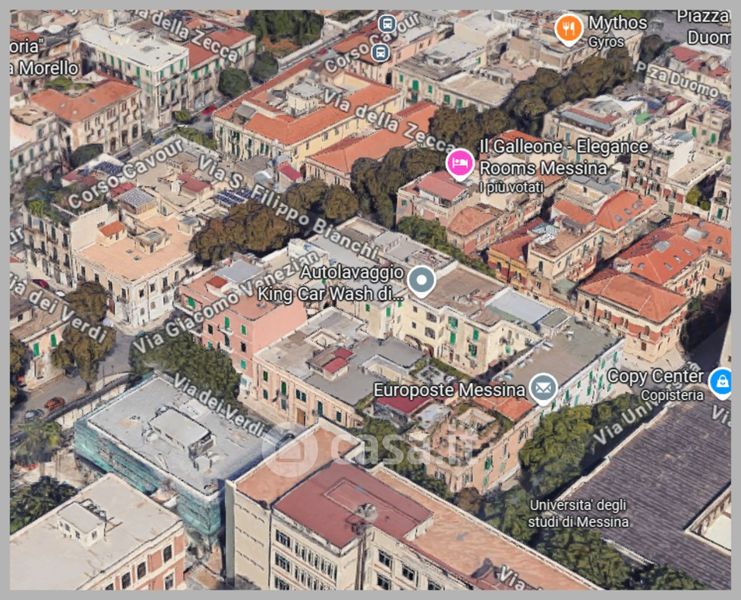741x600 pixels.
Task: Click the upper bus stop icon on Corso Cavour
Action: click(387, 23)
